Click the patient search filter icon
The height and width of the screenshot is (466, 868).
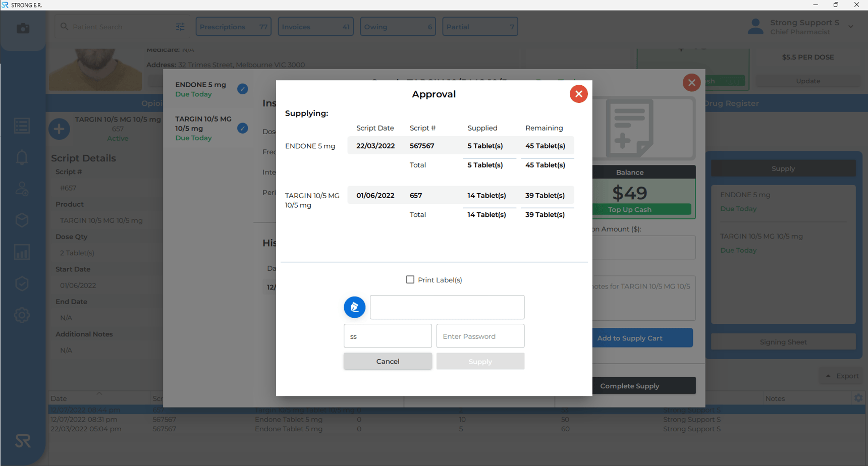tap(180, 27)
